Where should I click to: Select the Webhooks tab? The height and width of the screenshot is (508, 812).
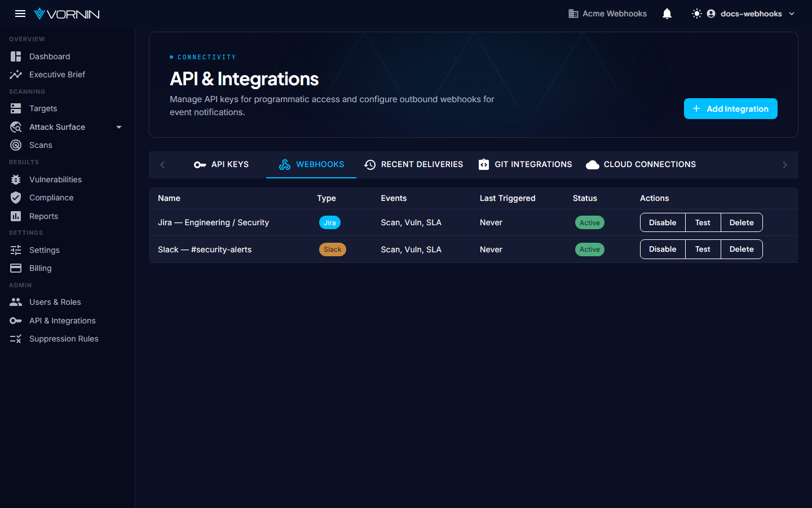311,164
